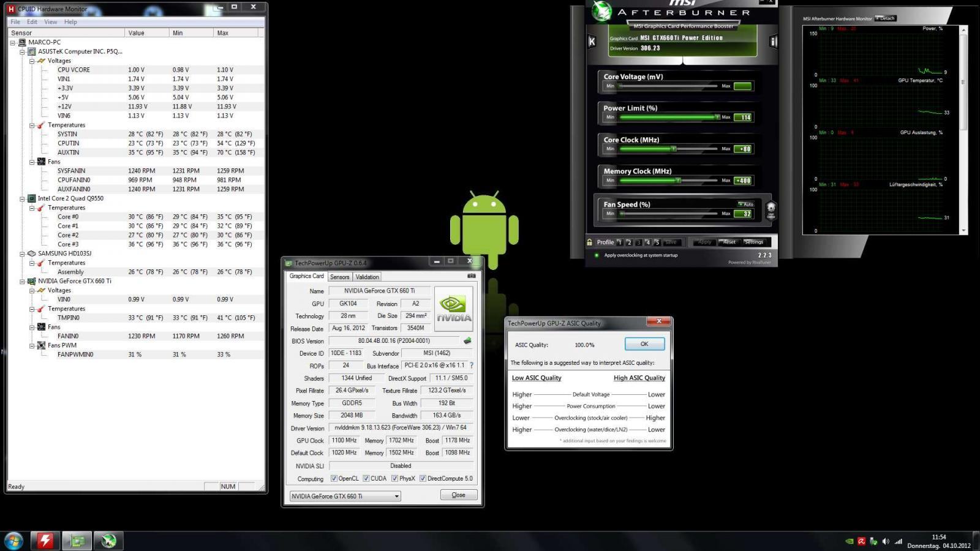Collapse the Intel Core 2 Quad Q9550 node
Image resolution: width=980 pixels, height=551 pixels.
(23, 199)
